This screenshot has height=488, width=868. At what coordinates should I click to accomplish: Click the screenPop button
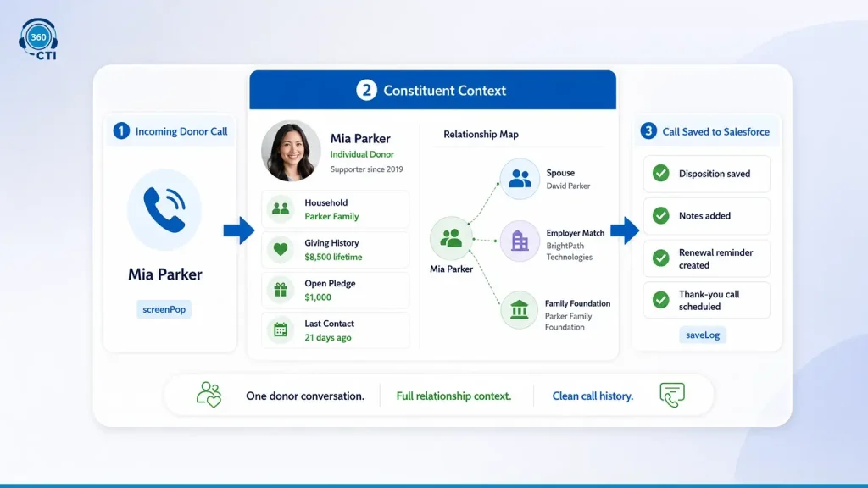point(164,309)
